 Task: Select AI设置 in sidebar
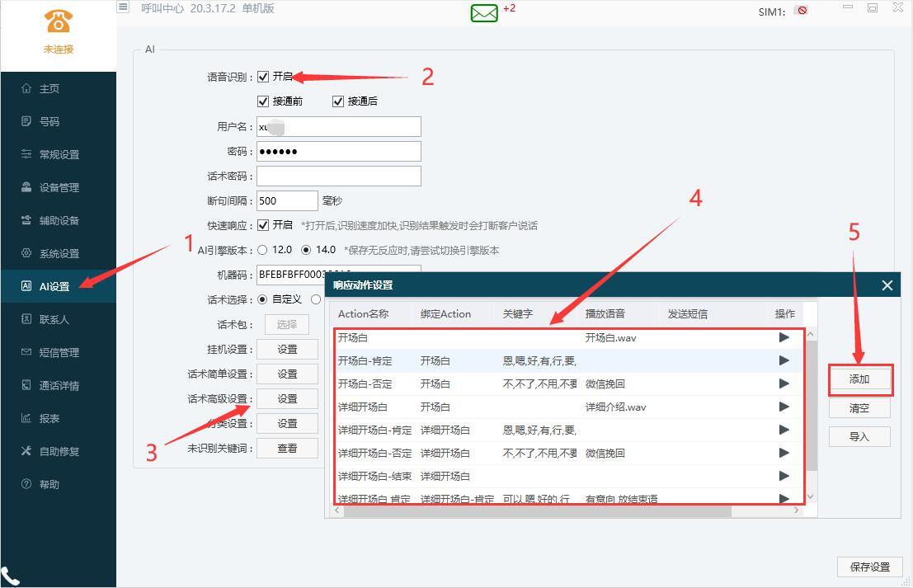pos(59,286)
